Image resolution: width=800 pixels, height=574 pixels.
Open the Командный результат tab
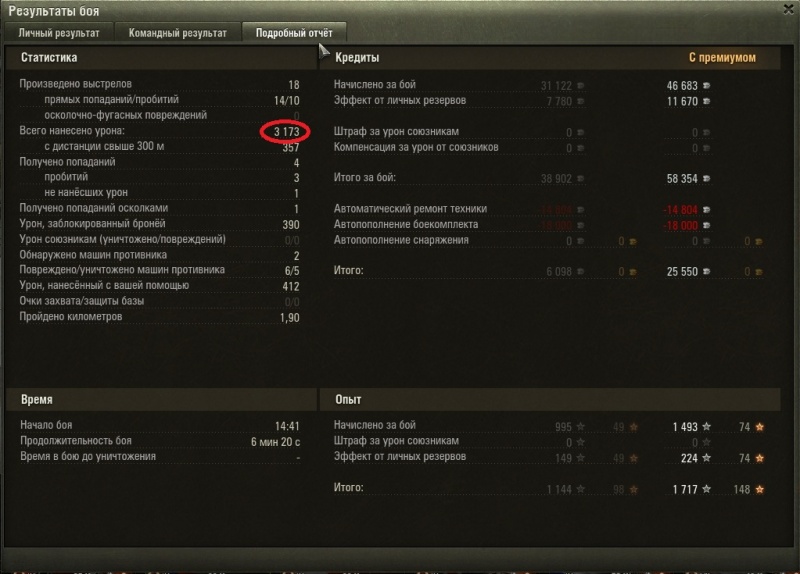click(x=178, y=33)
